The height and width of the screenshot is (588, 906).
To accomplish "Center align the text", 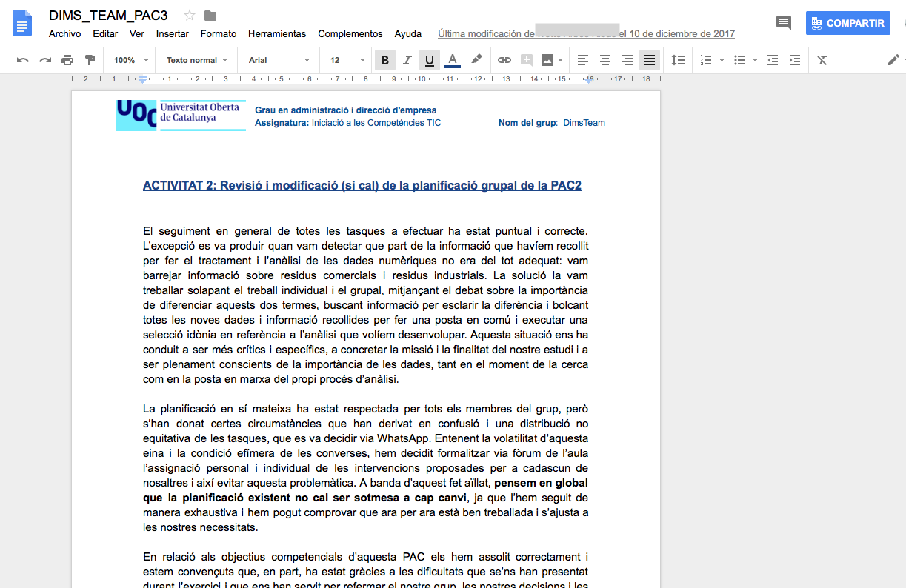I will click(605, 60).
